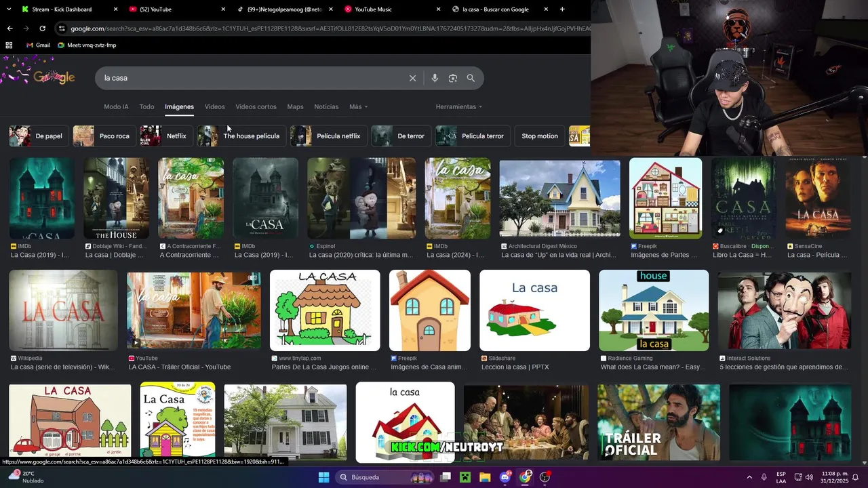Click the magnifier search button
868x488 pixels.
pos(471,78)
